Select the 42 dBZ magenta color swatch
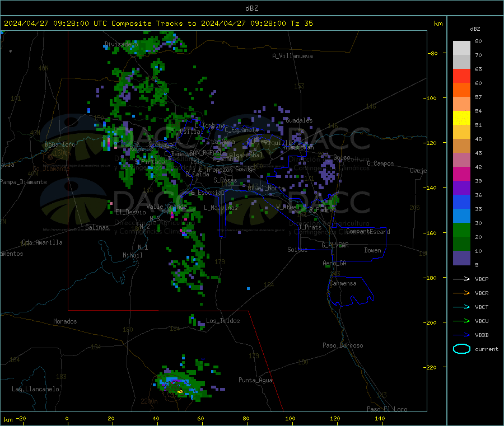The image size is (504, 426). (x=461, y=174)
